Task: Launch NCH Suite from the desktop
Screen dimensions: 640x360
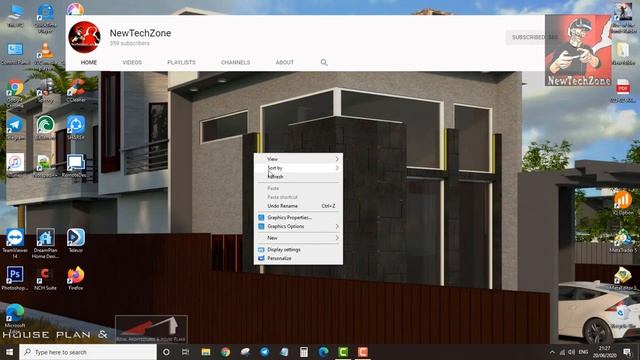Action: [45, 278]
